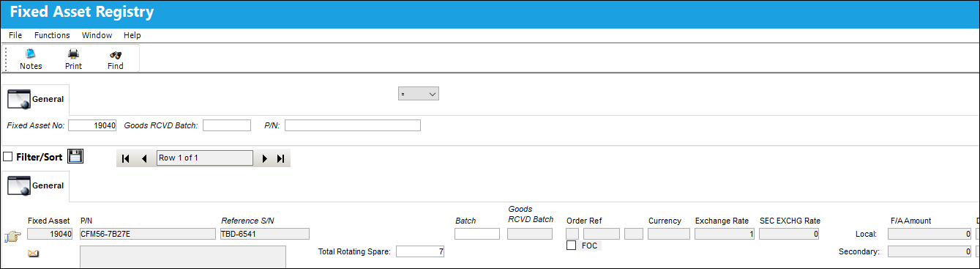Select the lower General tab
The height and width of the screenshot is (269, 980).
35,186
